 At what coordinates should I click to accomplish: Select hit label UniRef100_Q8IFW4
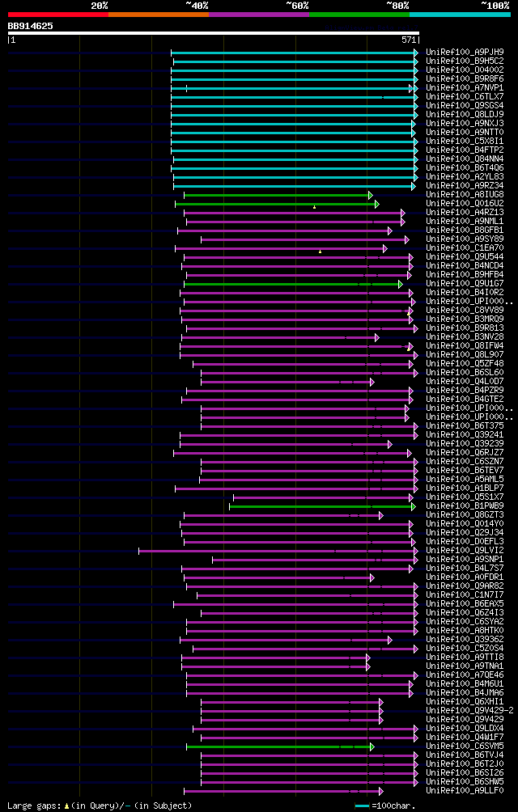[465, 346]
